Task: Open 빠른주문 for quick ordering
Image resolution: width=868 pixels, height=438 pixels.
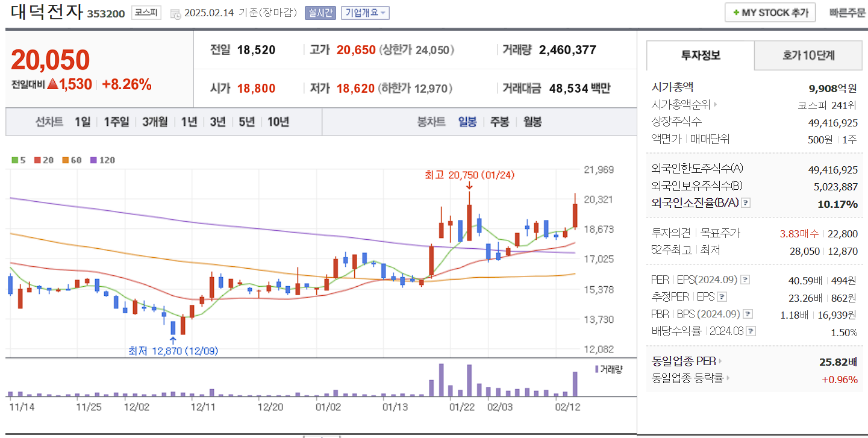Action: [848, 12]
